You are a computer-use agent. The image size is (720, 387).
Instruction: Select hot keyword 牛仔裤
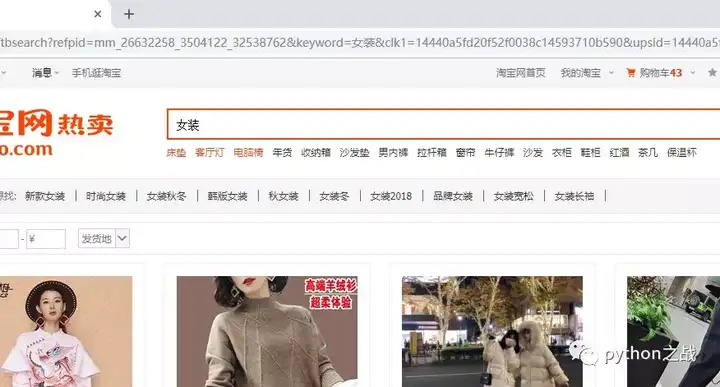point(499,152)
